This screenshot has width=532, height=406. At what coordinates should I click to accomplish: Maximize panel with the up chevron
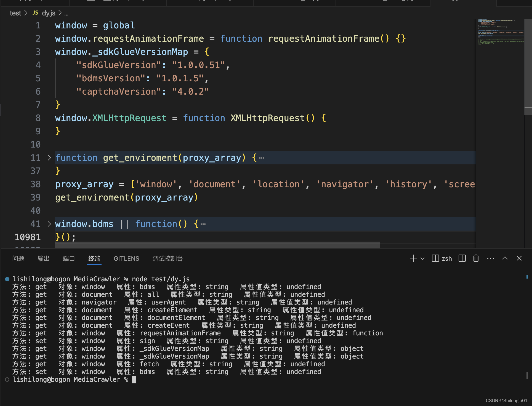pos(505,258)
